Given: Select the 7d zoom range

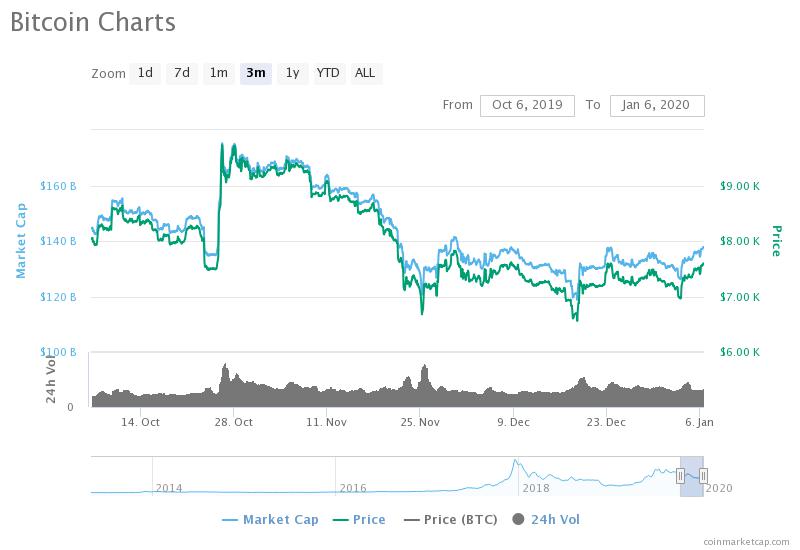Looking at the screenshot, I should pos(182,73).
